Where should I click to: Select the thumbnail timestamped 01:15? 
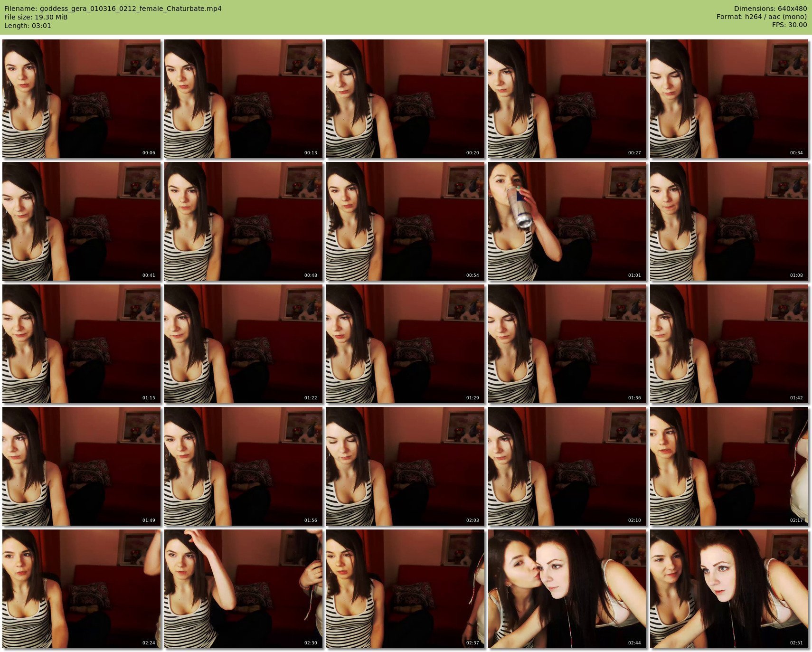[82, 344]
